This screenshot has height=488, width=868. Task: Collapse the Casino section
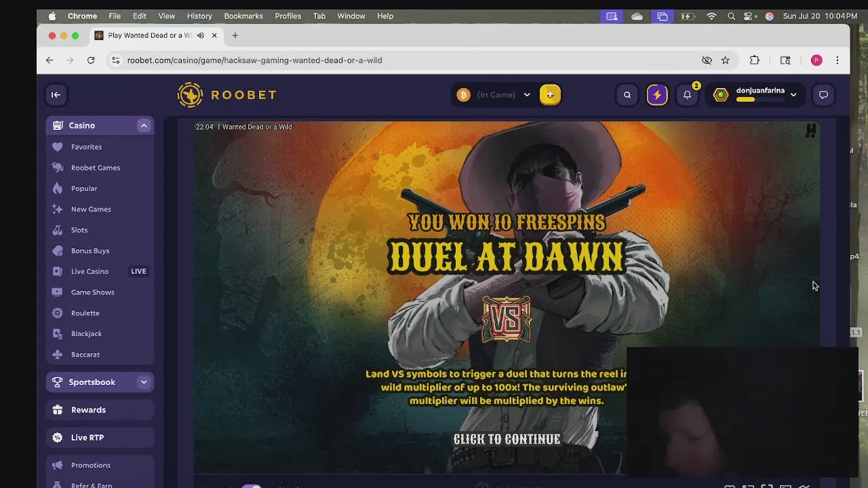(x=144, y=125)
